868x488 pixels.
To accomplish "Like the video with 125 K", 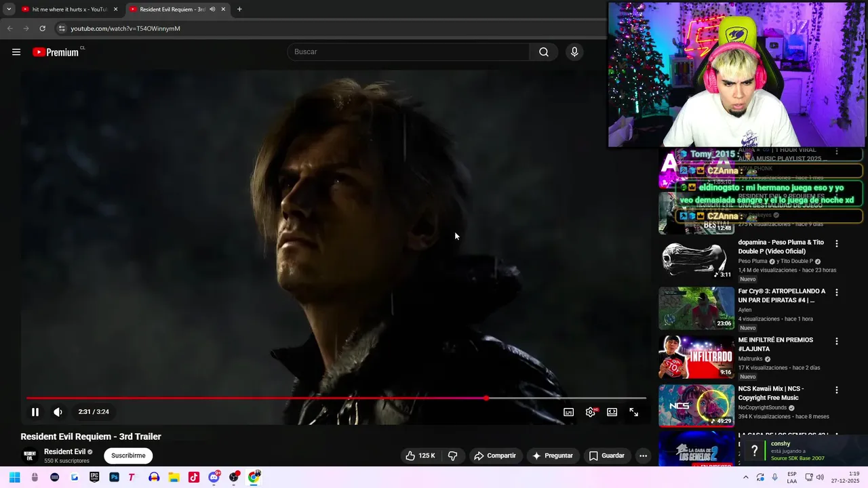I will [x=420, y=455].
